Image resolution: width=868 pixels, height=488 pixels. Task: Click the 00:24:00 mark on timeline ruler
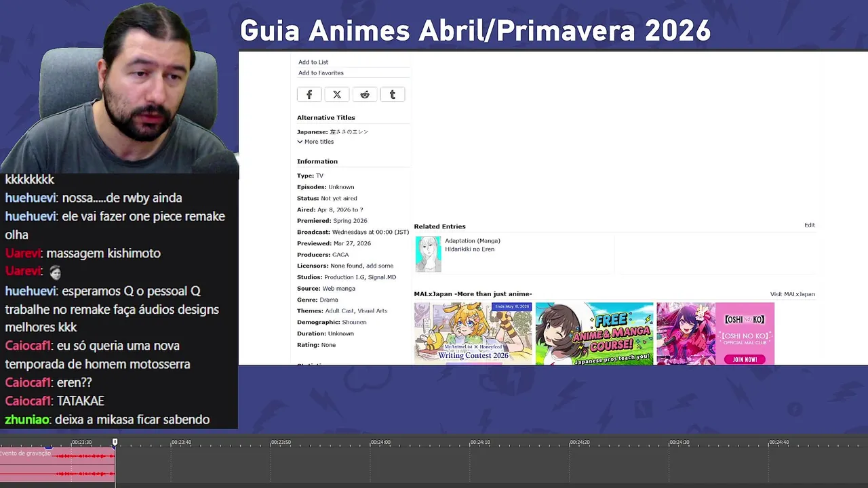pyautogui.click(x=380, y=442)
